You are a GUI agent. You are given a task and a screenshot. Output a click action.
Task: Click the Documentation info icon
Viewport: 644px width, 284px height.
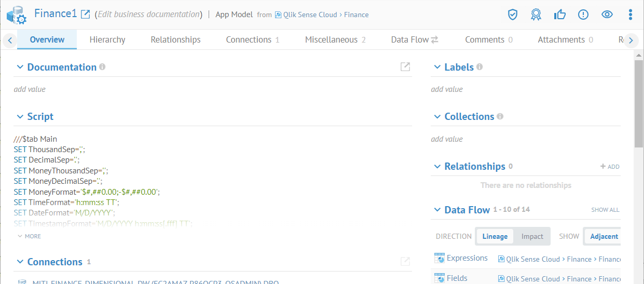pos(102,67)
